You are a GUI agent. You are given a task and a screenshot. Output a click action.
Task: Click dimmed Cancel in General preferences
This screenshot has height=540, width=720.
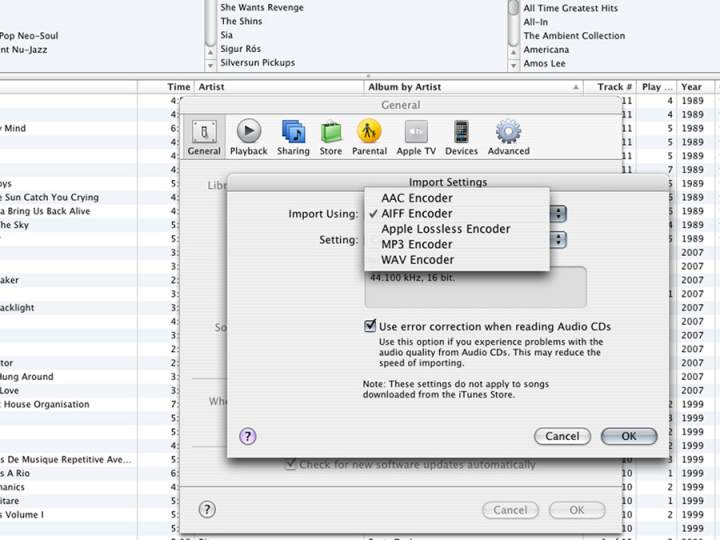[510, 510]
